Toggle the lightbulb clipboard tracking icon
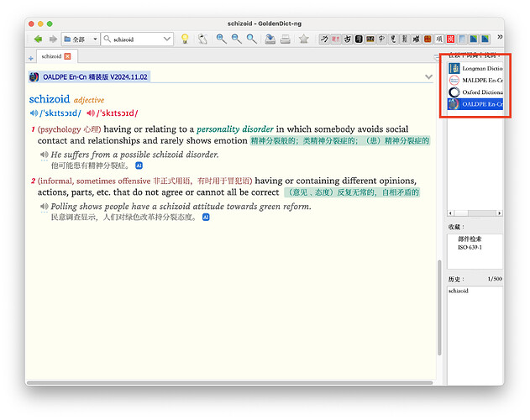 click(185, 39)
